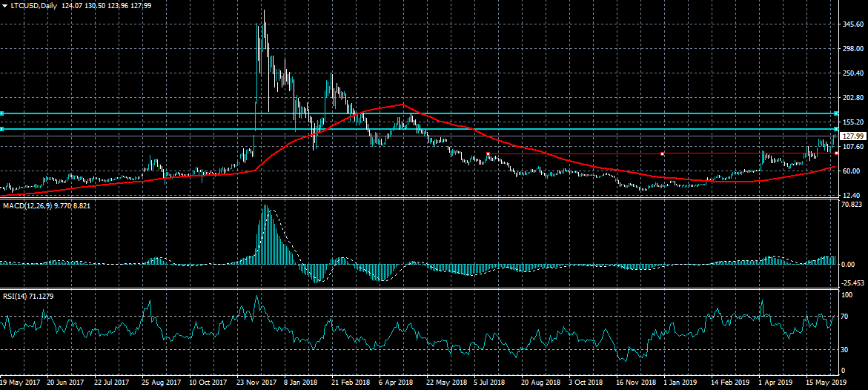Viewport: 868px width, 390px height.
Task: Click the 20 Jun 2017 date label
Action: pos(65,383)
